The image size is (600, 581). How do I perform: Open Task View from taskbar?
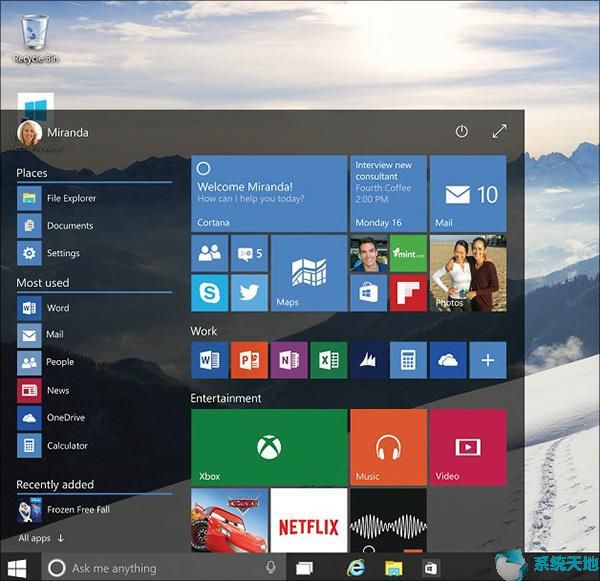(305, 568)
